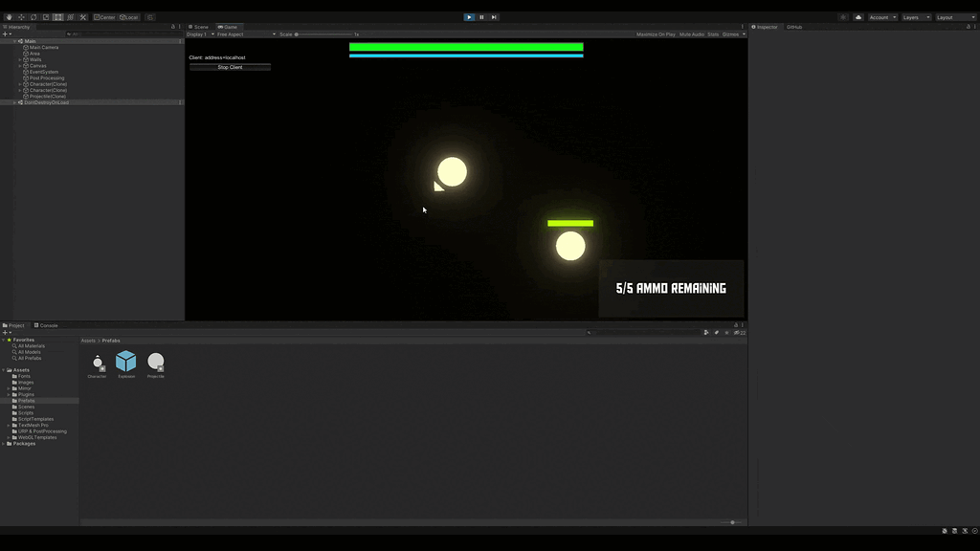Viewport: 980px width, 551px height.
Task: Select the Rect Transform tool
Action: pos(57,17)
